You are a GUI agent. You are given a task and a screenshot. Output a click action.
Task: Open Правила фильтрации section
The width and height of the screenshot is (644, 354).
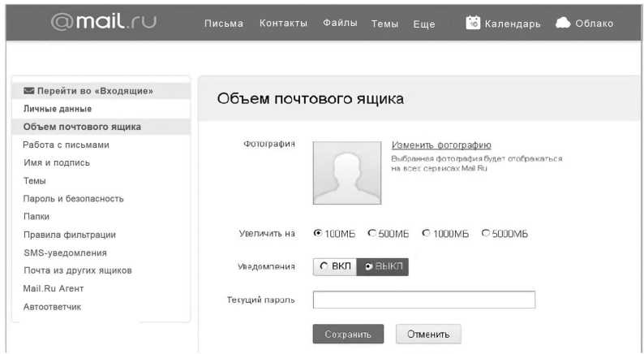[70, 235]
